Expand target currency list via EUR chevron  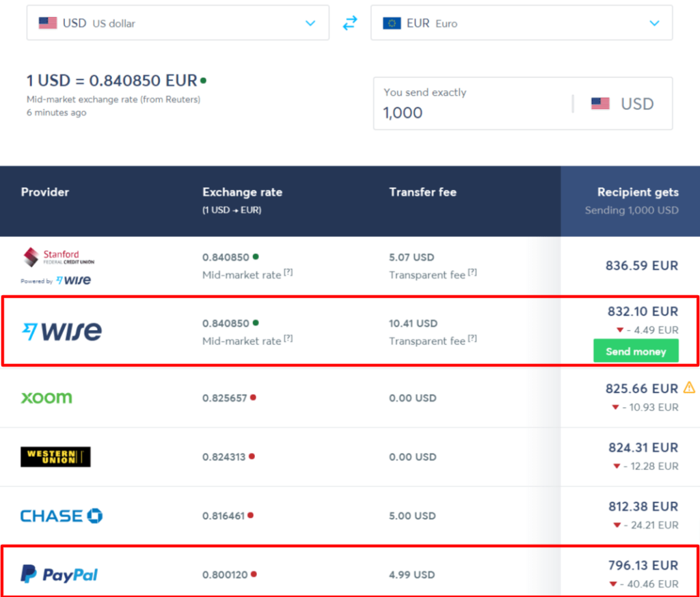point(654,23)
